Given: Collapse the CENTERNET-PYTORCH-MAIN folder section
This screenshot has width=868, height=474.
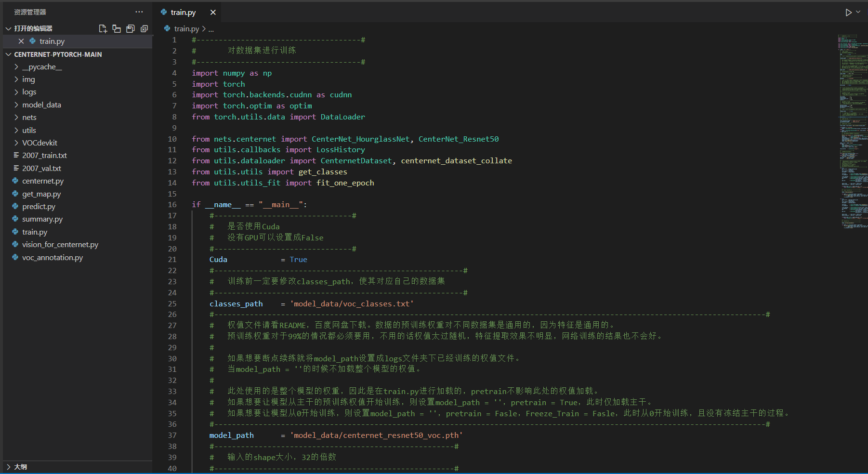Looking at the screenshot, I should tap(8, 54).
